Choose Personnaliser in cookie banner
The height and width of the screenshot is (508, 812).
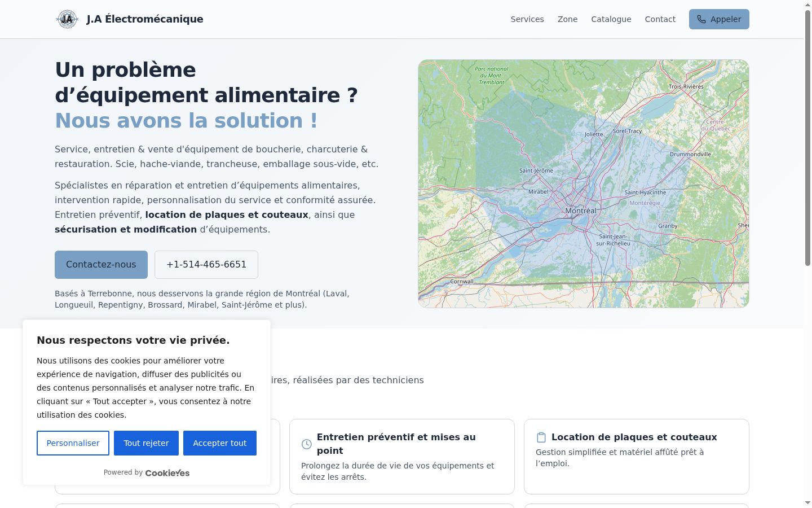73,443
